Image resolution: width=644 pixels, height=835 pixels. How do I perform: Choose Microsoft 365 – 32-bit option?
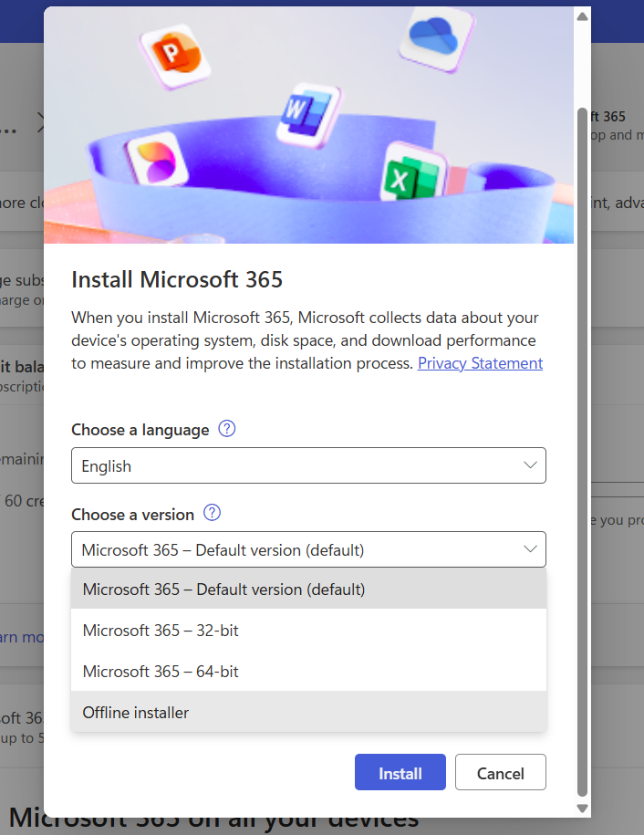pos(308,631)
